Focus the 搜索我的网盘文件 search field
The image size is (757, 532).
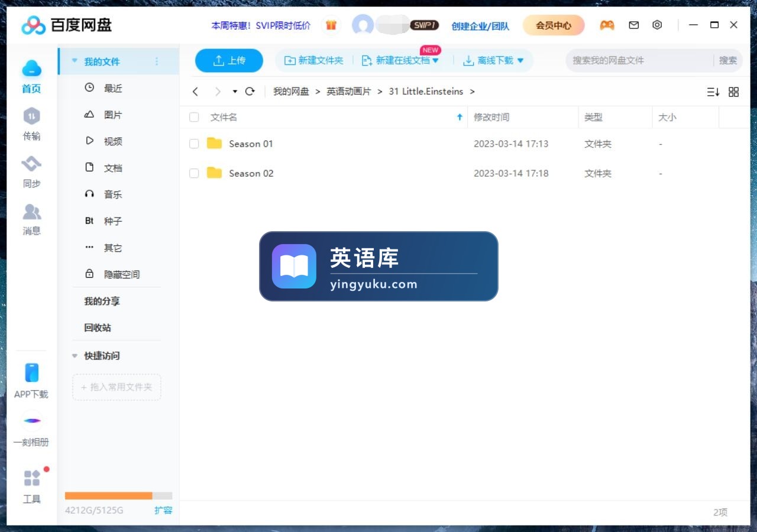click(x=640, y=60)
